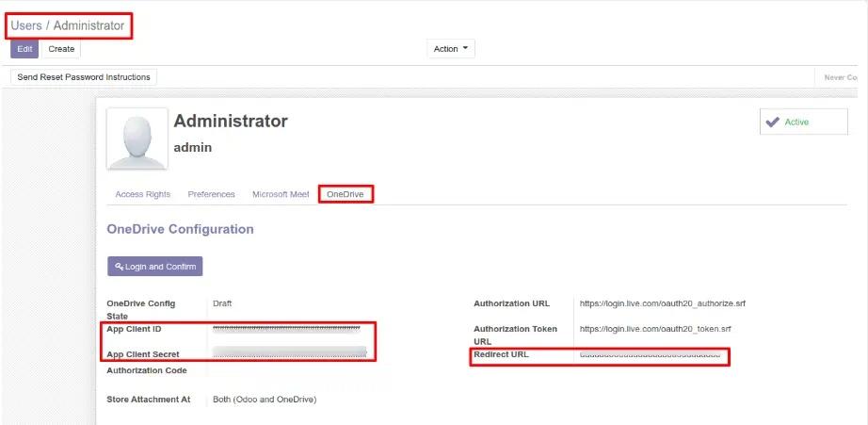Click the checkmark icon beside Active
Screen dimensions: 868x425
pyautogui.click(x=773, y=122)
